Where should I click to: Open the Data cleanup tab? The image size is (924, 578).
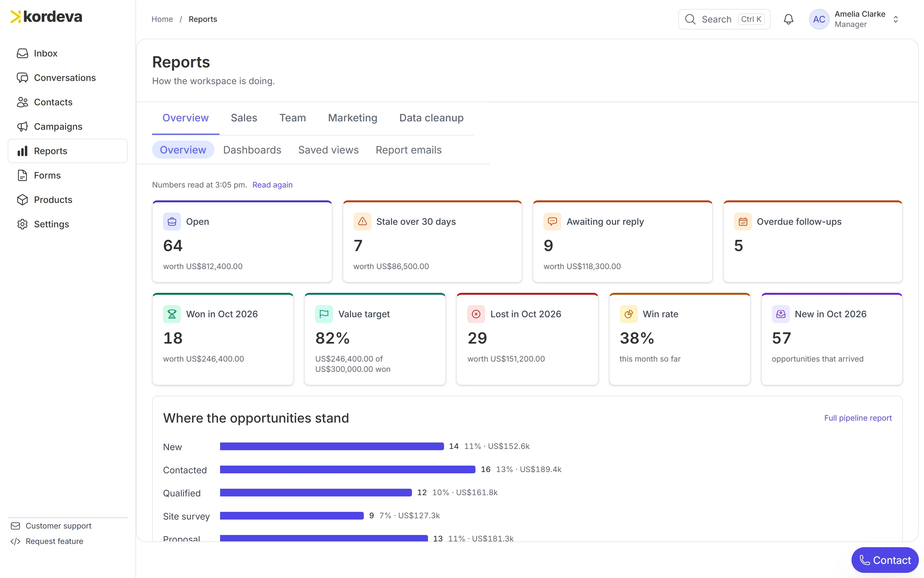pos(431,118)
